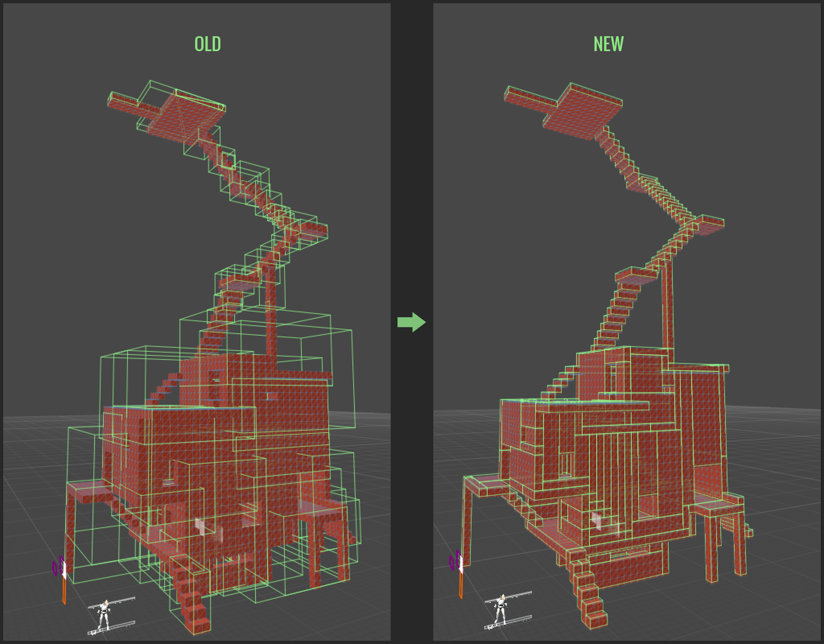This screenshot has height=644, width=824.
Task: Click the NEW heading label
Action: tap(608, 44)
